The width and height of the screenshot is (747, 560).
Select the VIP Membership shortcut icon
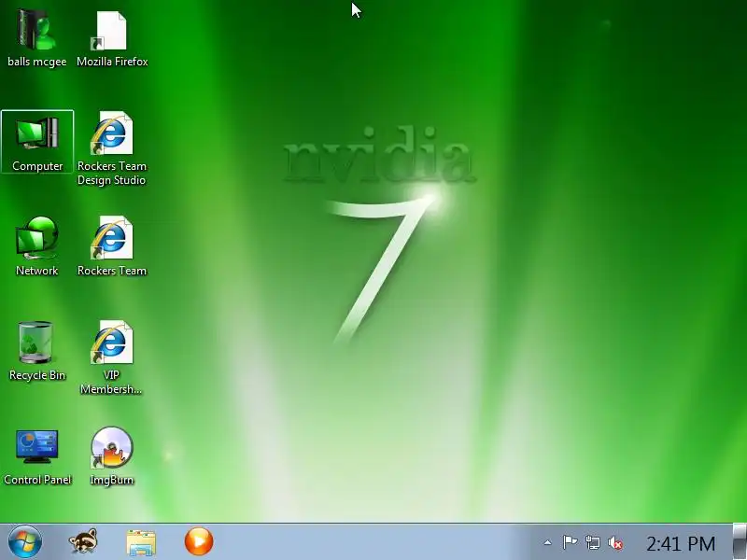[112, 357]
